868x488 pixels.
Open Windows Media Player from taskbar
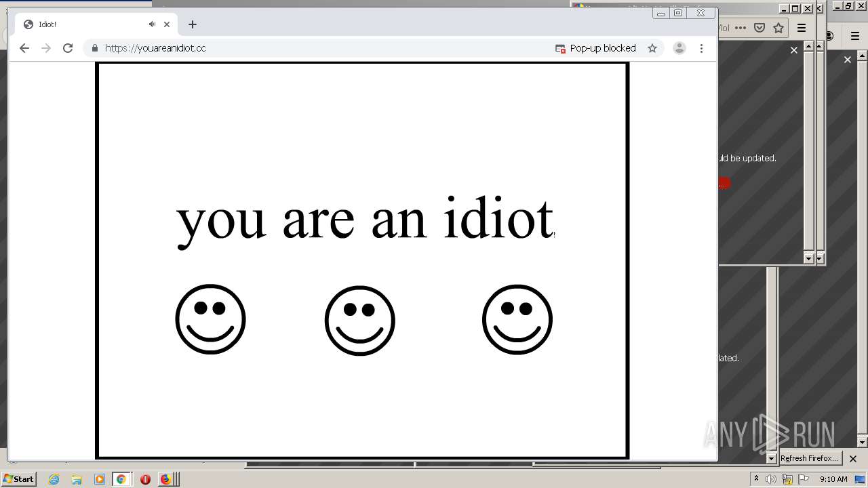coord(100,479)
